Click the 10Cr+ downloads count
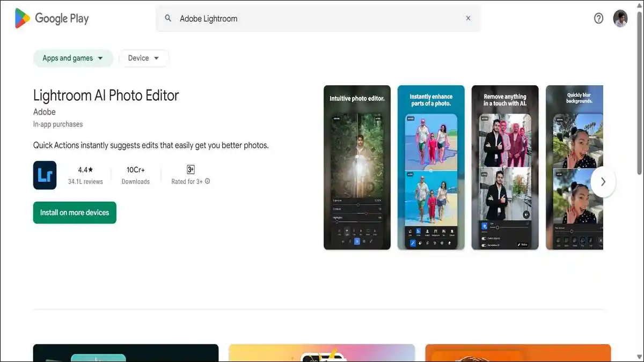Screen dimensions: 644x362 pos(136,169)
